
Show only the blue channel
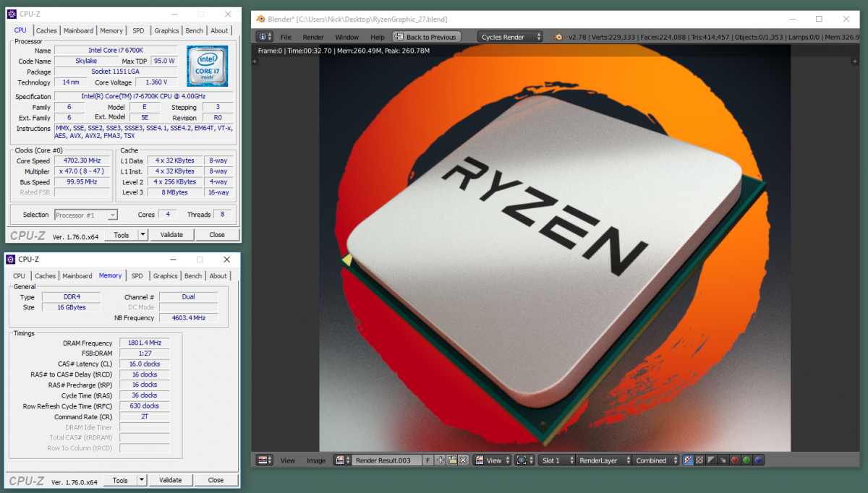[x=758, y=460]
